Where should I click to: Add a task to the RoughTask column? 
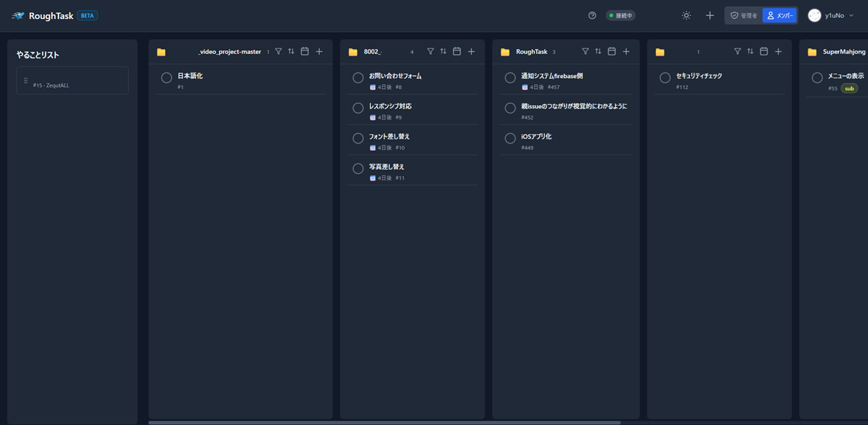626,52
